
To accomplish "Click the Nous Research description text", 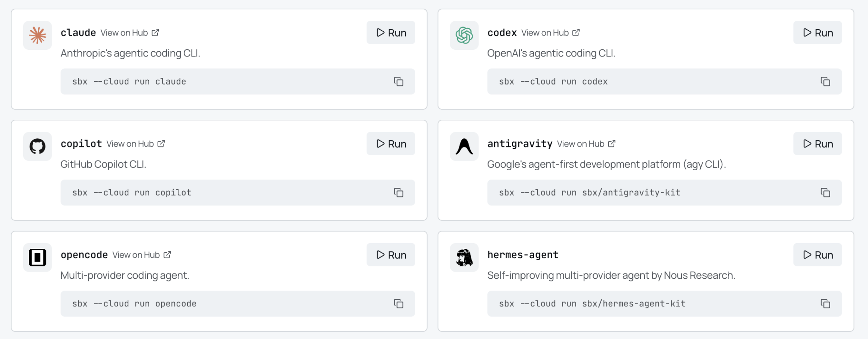I will tap(611, 276).
